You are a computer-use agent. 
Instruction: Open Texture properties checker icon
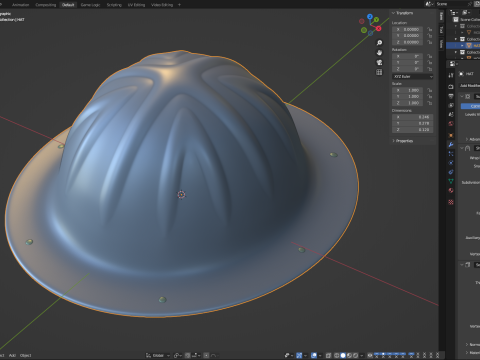[451, 202]
